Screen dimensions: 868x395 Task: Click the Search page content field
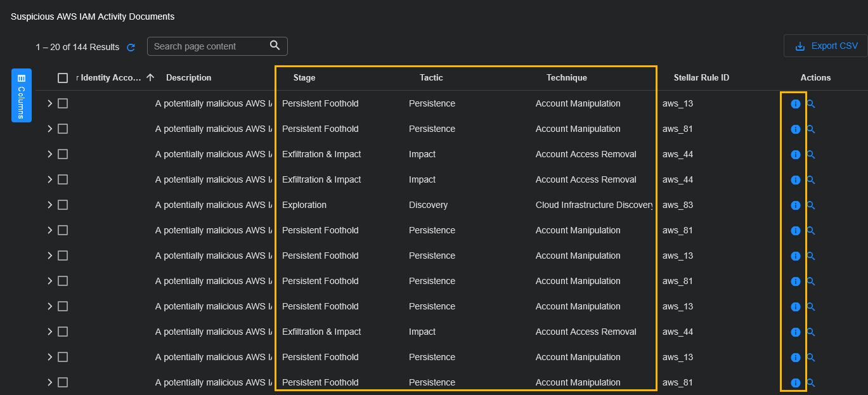point(209,46)
